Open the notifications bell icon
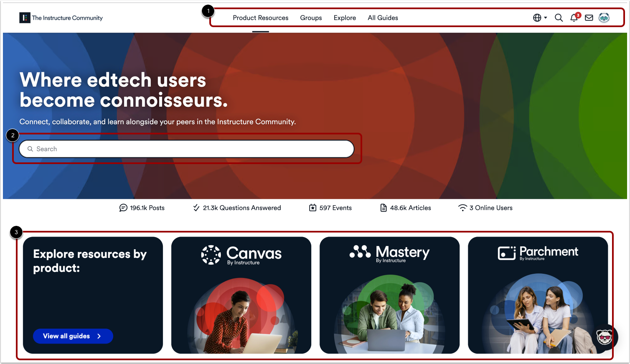 click(x=574, y=18)
